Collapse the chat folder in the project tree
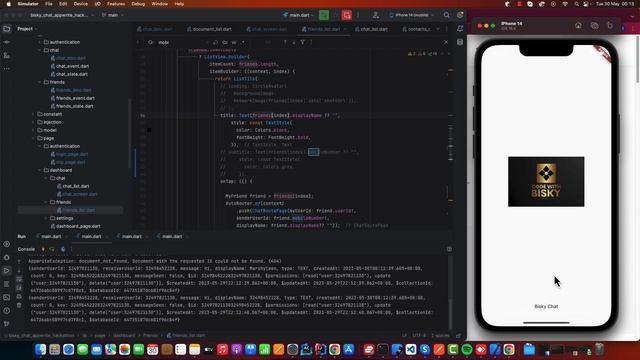The height and width of the screenshot is (360, 640). pos(40,50)
